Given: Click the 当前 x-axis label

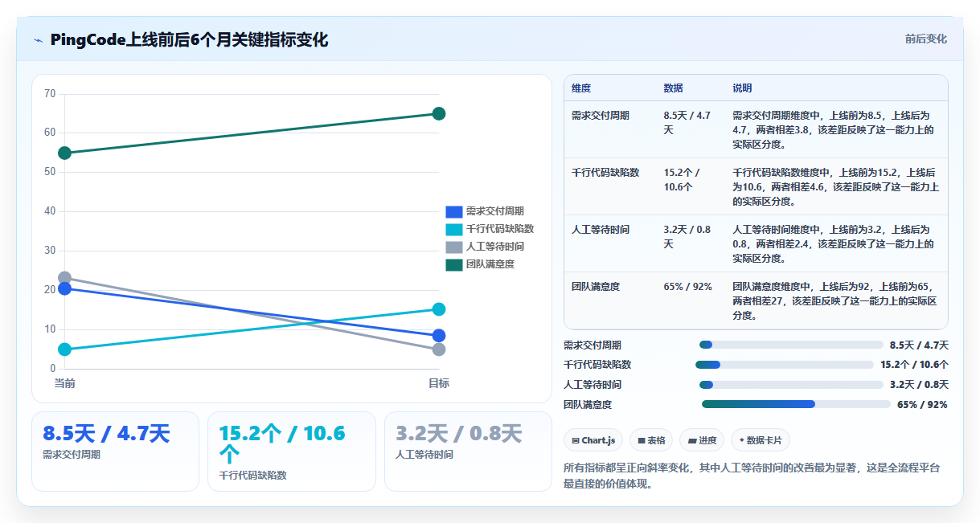Looking at the screenshot, I should 65,383.
